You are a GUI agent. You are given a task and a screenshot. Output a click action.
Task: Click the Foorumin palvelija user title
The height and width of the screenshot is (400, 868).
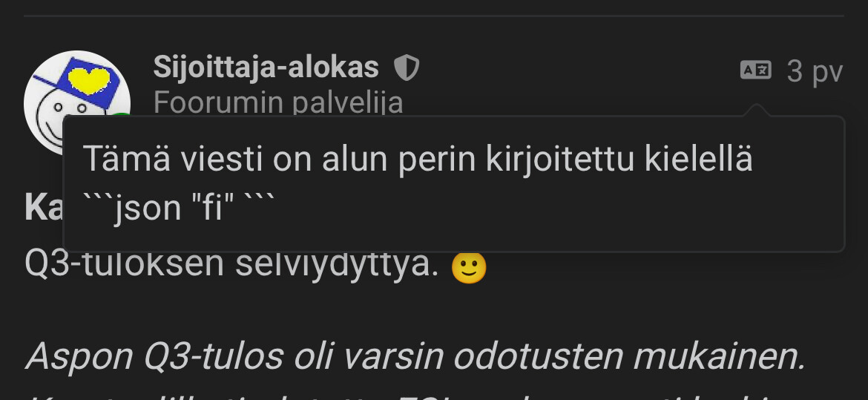click(278, 102)
